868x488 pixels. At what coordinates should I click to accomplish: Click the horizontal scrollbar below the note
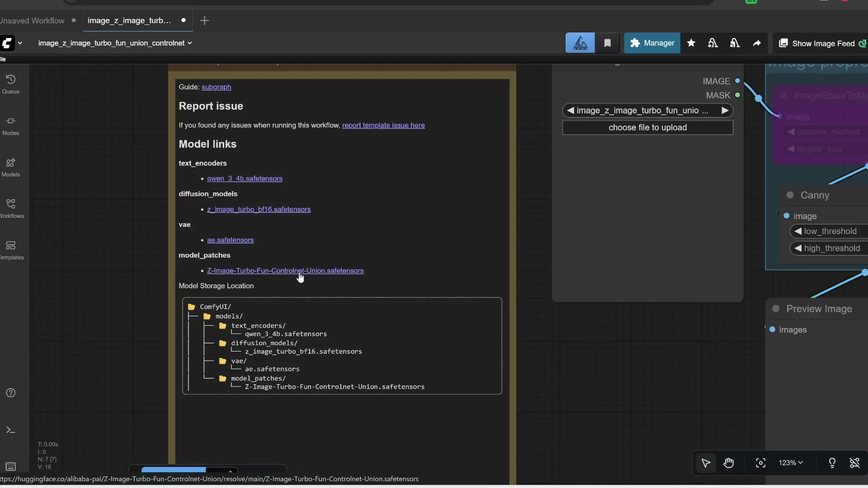tap(173, 470)
